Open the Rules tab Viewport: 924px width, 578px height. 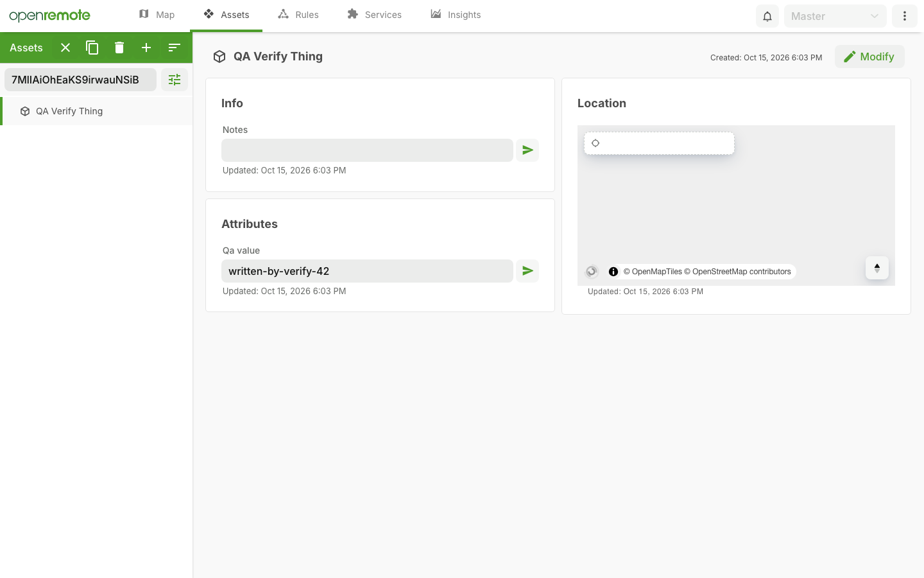coord(298,15)
